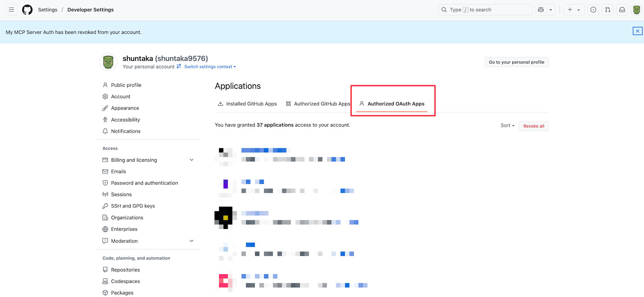Open the hamburger navigation menu
Image resolution: width=644 pixels, height=297 pixels.
point(11,10)
